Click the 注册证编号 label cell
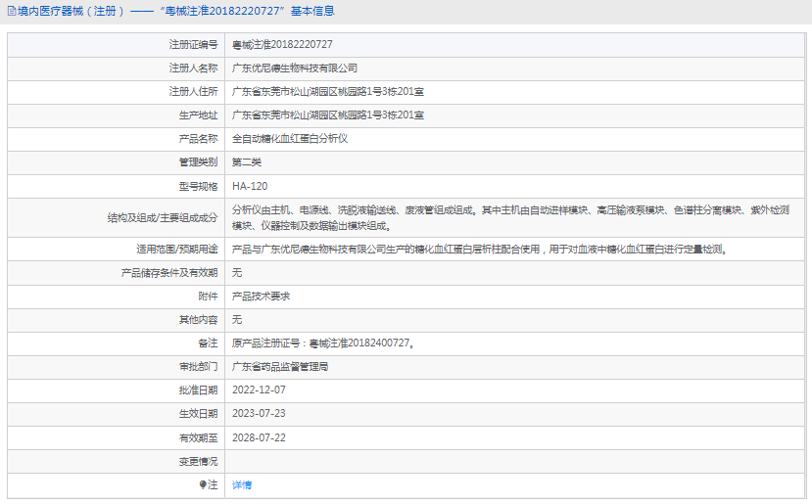812x504 pixels. (x=117, y=45)
